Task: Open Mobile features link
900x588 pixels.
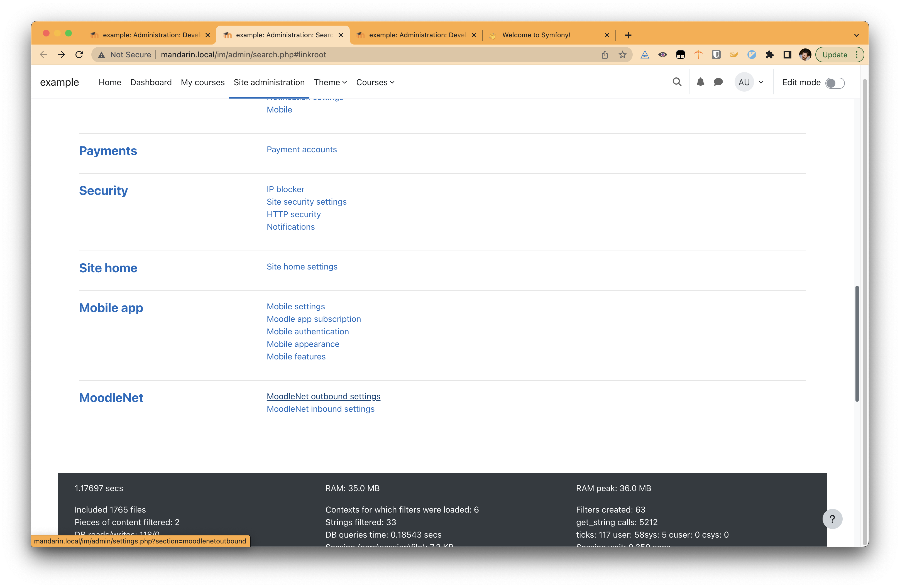Action: [x=296, y=356]
